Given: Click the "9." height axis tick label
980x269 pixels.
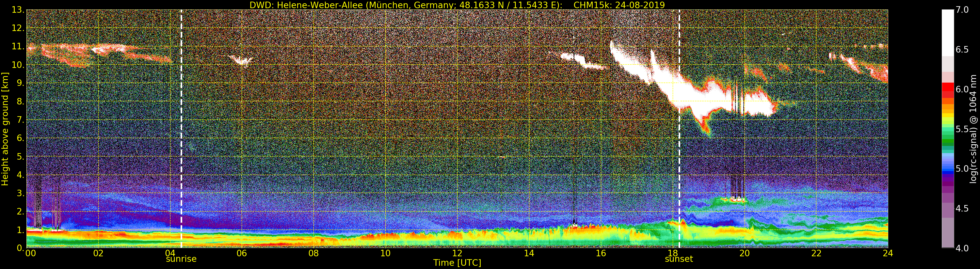Looking at the screenshot, I should point(21,83).
